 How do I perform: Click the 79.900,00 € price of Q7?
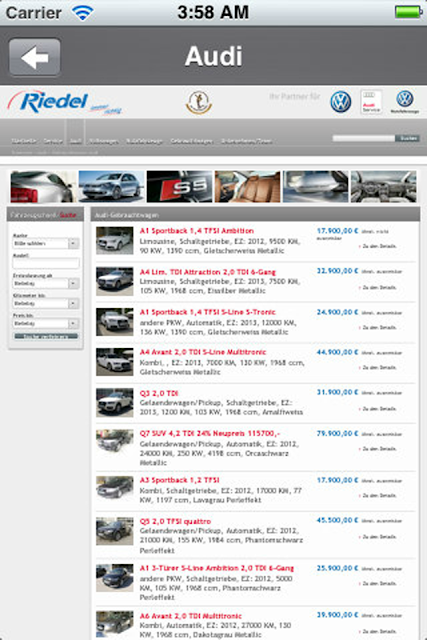337,433
